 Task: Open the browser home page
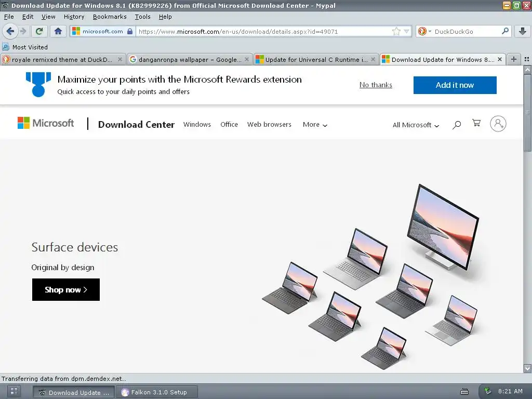(58, 31)
